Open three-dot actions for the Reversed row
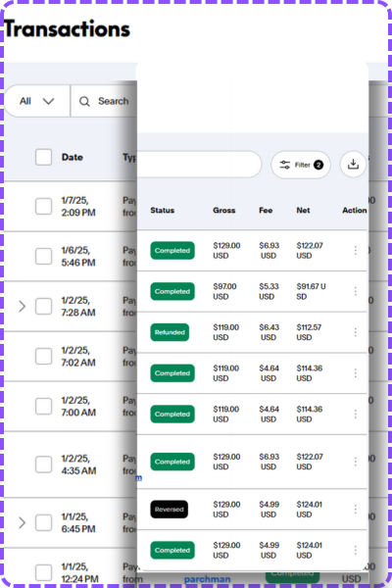Viewport: 392px width, 588px height. coord(355,510)
